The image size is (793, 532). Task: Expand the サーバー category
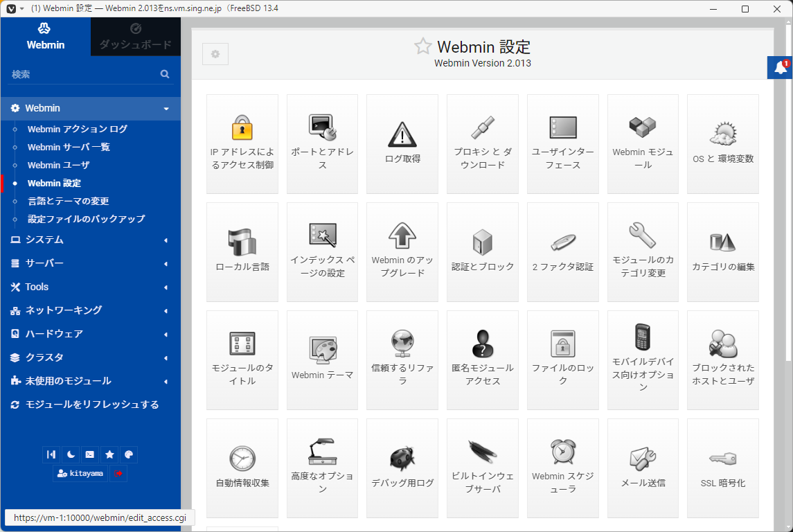(91, 263)
